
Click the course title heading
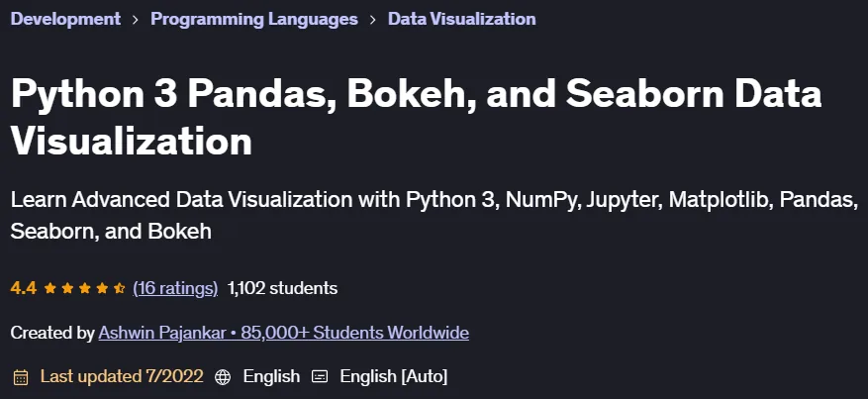pyautogui.click(x=416, y=117)
